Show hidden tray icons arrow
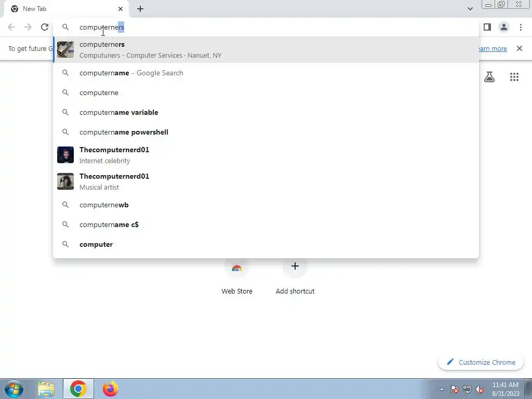This screenshot has height=399, width=532. [x=442, y=389]
